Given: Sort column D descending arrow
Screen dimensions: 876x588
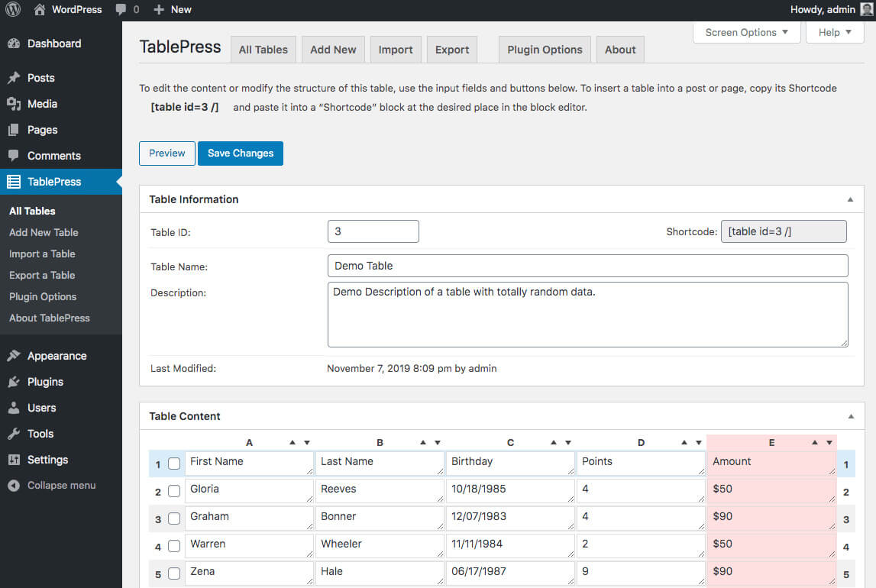Looking at the screenshot, I should (698, 442).
